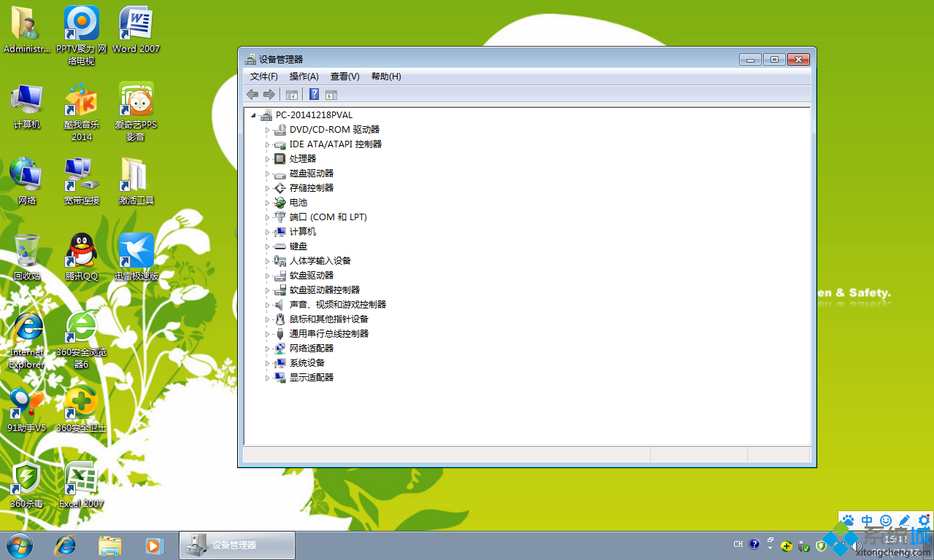Image resolution: width=934 pixels, height=560 pixels.
Task: Open the 查看(V) menu
Action: tap(344, 76)
